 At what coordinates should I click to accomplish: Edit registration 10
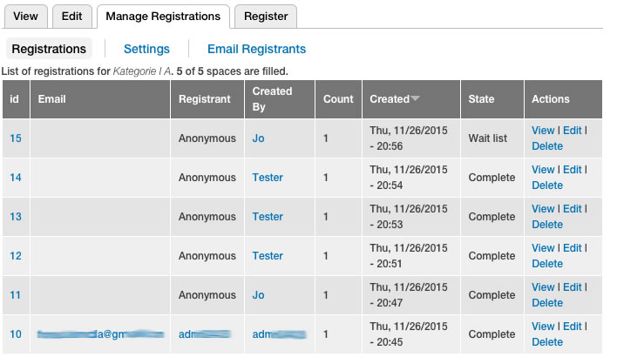pyautogui.click(x=573, y=327)
